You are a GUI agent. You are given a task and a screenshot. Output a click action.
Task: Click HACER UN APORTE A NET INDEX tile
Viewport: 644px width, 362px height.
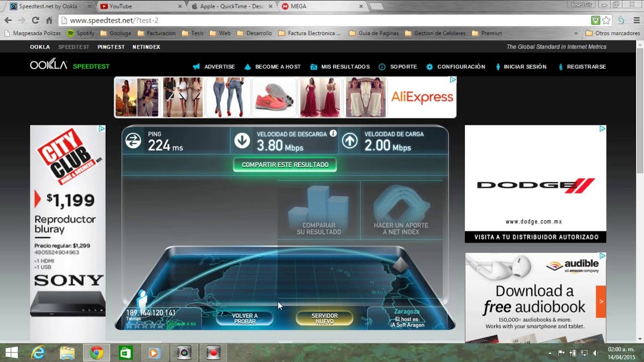point(401,210)
